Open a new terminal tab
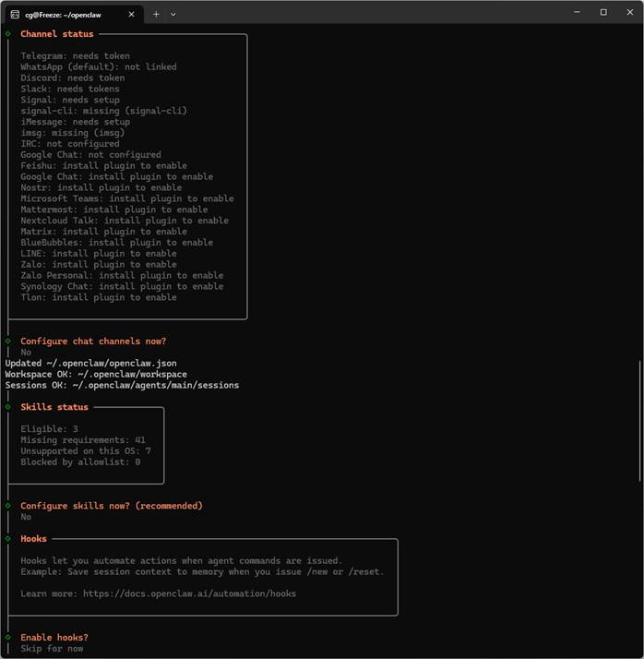Screen dimensions: 644x659 coord(156,14)
